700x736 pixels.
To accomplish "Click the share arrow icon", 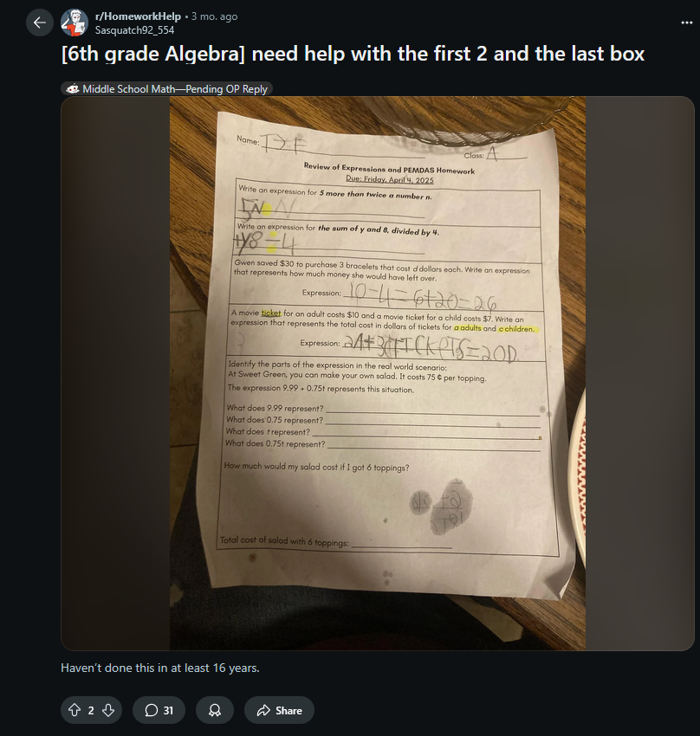I will (263, 710).
